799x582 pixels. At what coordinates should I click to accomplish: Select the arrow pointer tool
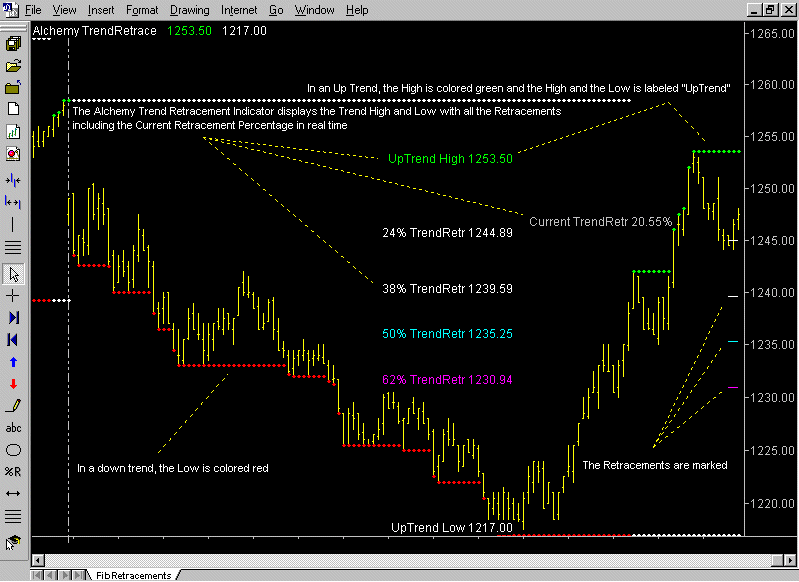[x=13, y=274]
